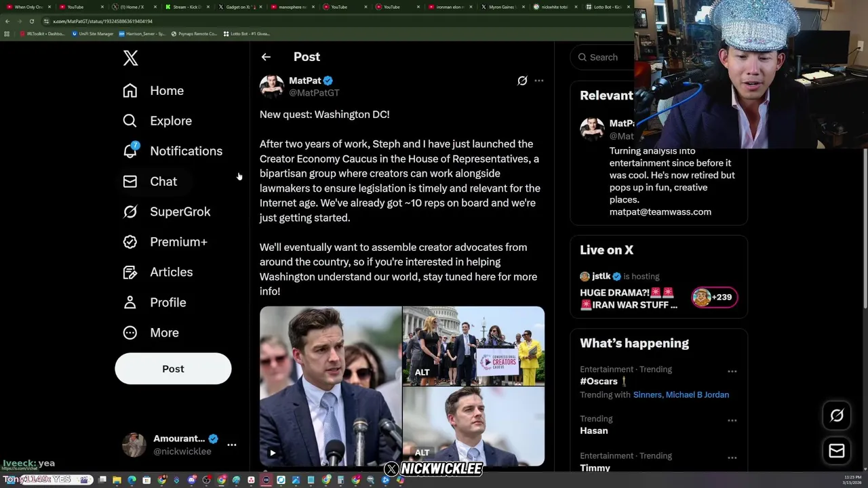Go to Profile in the sidebar
This screenshot has height=488, width=868.
pyautogui.click(x=154, y=302)
